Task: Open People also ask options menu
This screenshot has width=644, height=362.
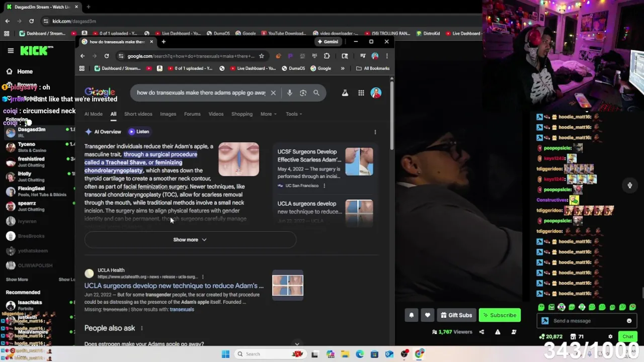Action: pos(141,328)
